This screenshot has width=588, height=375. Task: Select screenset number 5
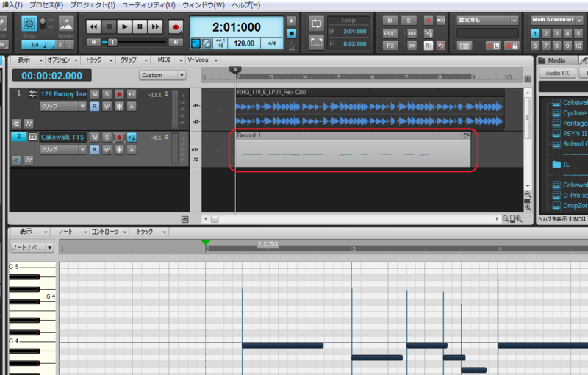(578, 33)
